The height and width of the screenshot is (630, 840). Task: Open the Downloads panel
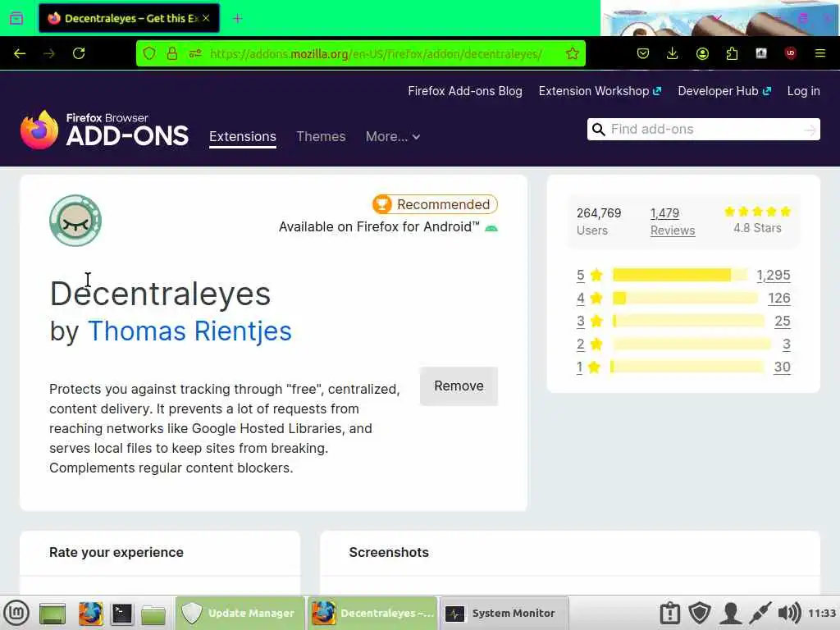point(673,53)
